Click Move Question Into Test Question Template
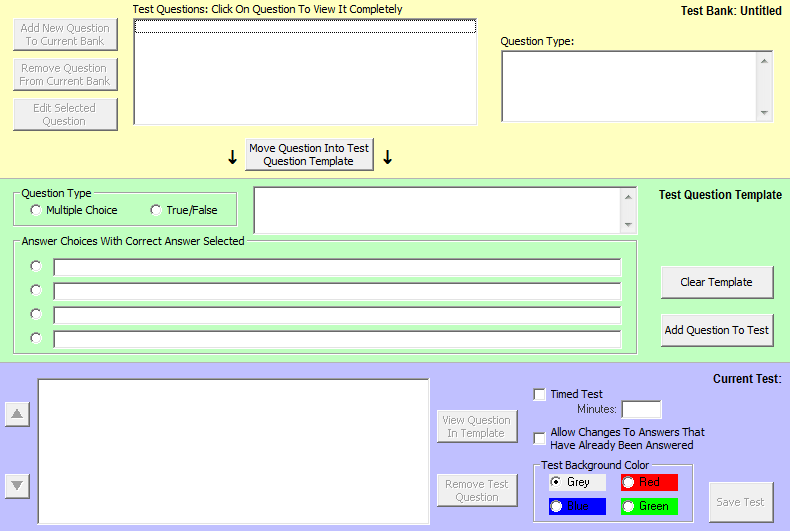Image resolution: width=790 pixels, height=531 pixels. click(x=309, y=155)
